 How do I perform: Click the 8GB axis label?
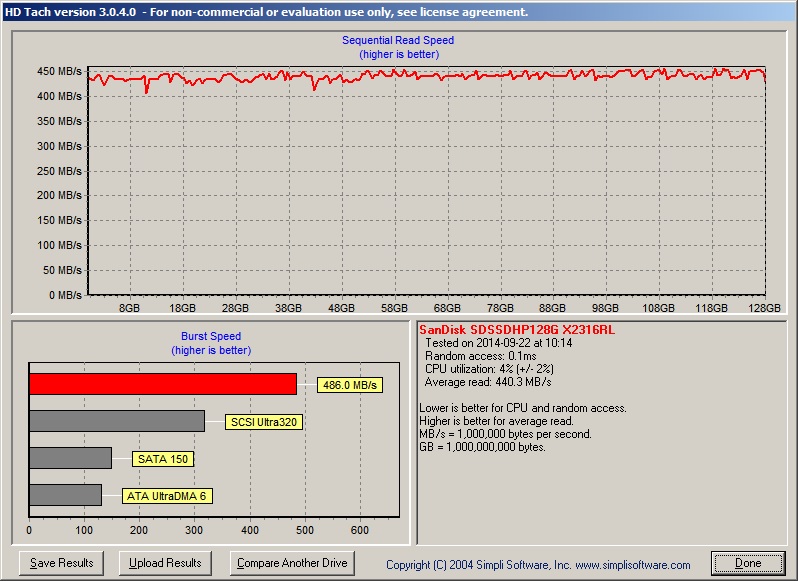coord(129,308)
